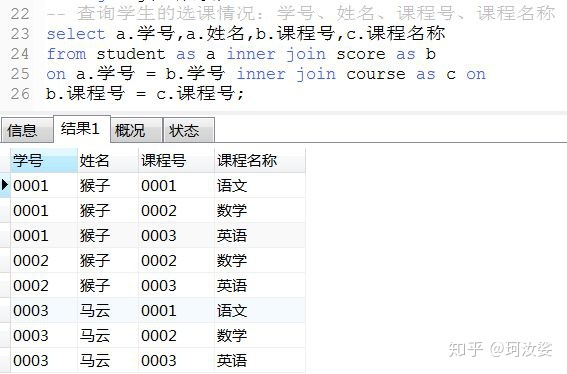Select 课程号 0003 cell for student 0001

coord(176,235)
